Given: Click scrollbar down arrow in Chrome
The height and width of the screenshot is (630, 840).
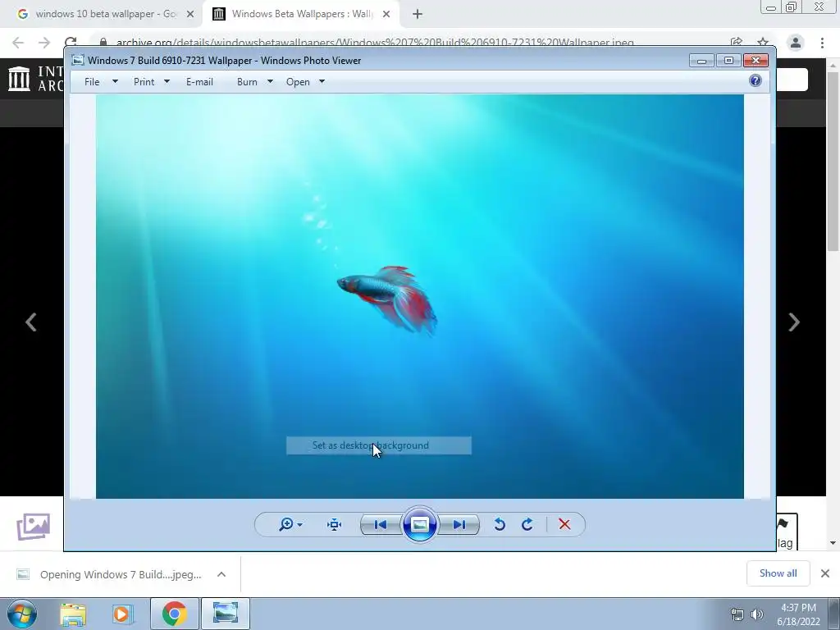Looking at the screenshot, I should (x=833, y=543).
